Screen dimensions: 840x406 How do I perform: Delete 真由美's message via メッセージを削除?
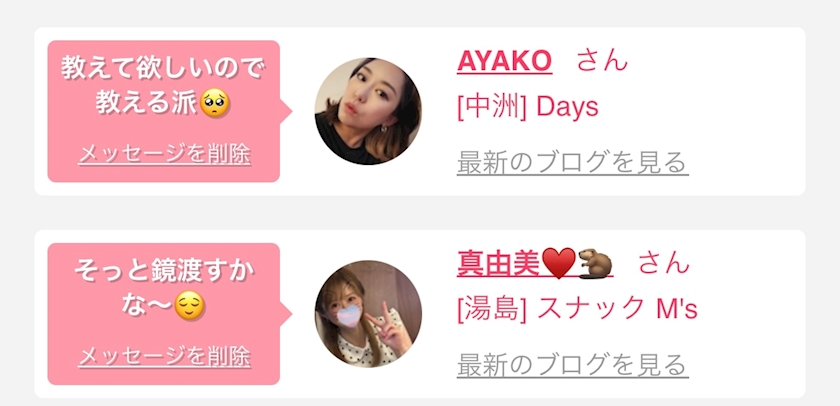click(164, 357)
